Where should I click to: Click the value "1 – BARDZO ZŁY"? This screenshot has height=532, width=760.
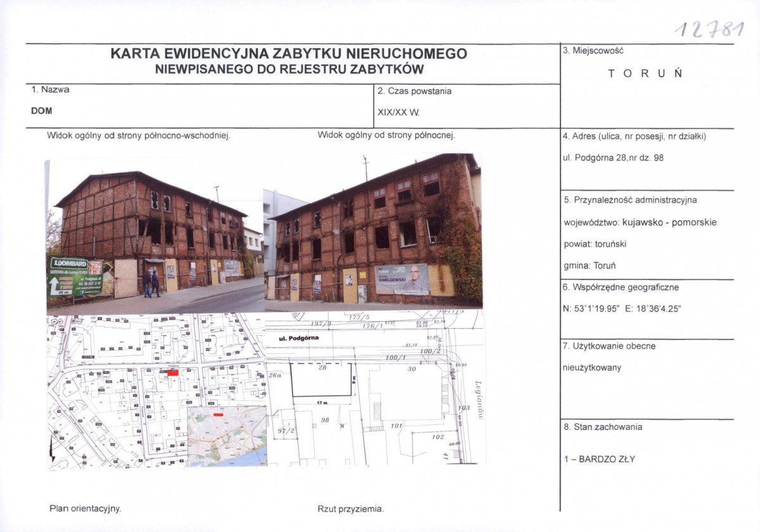[598, 459]
